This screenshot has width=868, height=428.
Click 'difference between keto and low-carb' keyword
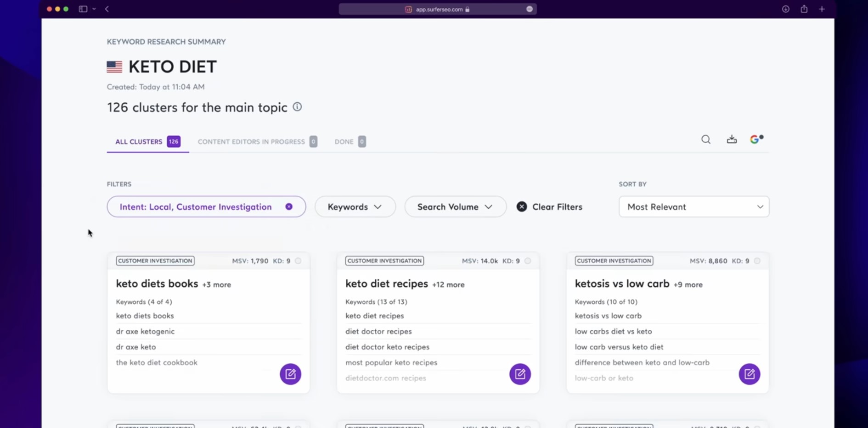coord(642,362)
